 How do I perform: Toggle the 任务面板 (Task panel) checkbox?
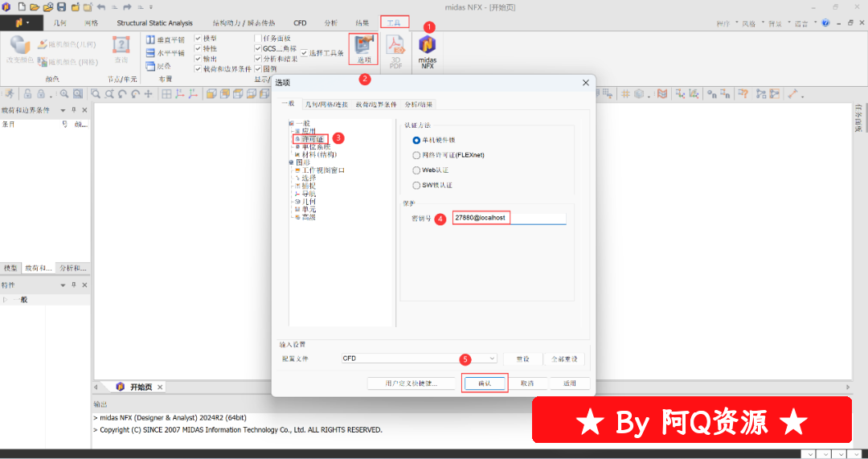(257, 39)
